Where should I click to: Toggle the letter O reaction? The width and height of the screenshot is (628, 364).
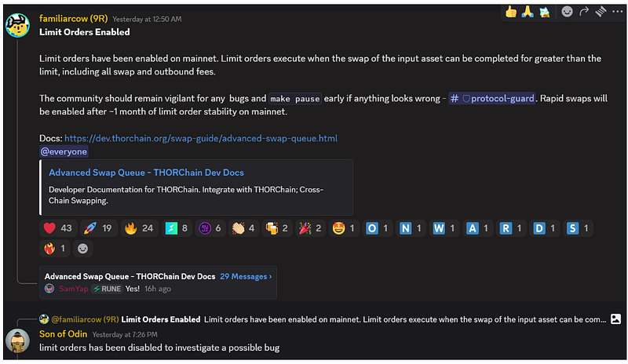(378, 228)
